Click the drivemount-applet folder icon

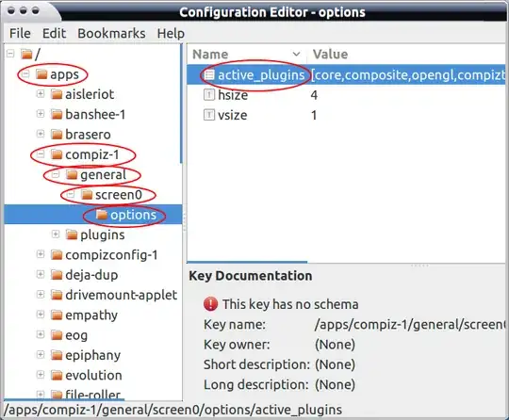57,295
